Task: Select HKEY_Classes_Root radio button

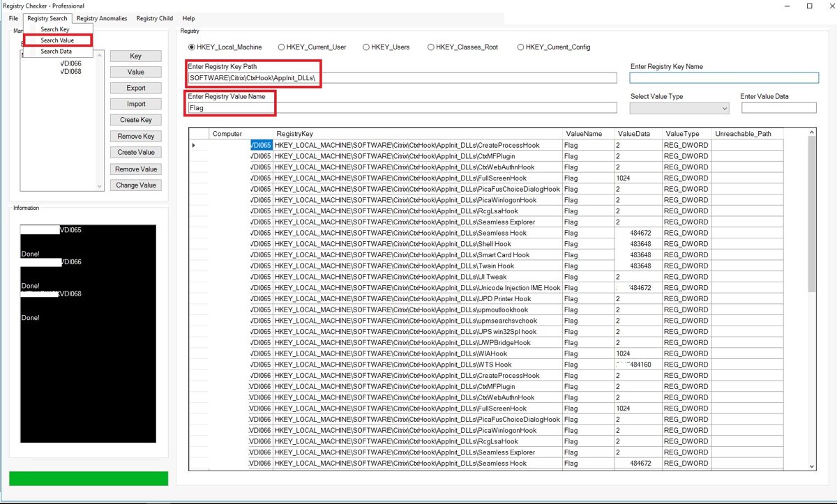Action: pos(465,47)
